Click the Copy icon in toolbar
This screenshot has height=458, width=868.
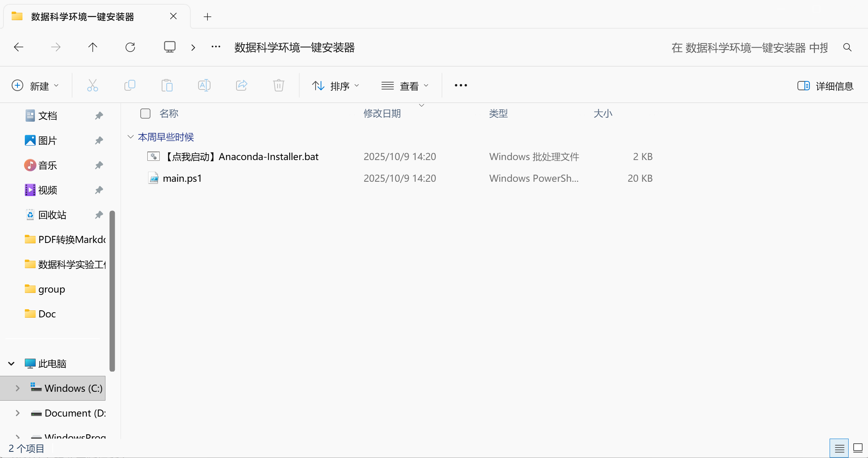pyautogui.click(x=130, y=85)
